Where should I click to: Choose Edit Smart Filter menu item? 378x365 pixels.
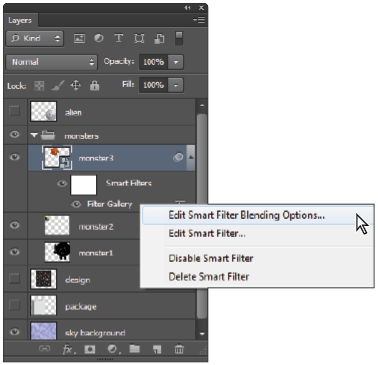coord(207,233)
